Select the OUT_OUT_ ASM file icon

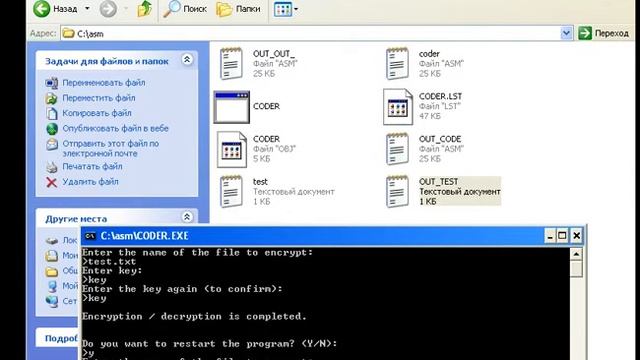point(231,64)
